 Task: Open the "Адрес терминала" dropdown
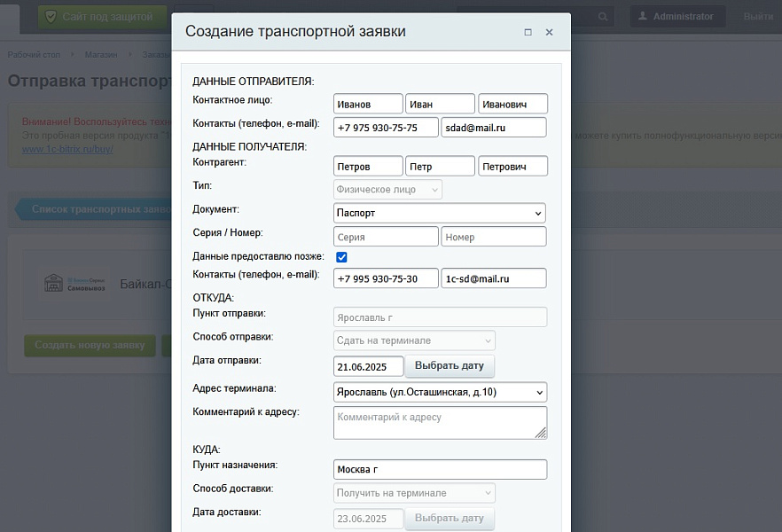(439, 392)
